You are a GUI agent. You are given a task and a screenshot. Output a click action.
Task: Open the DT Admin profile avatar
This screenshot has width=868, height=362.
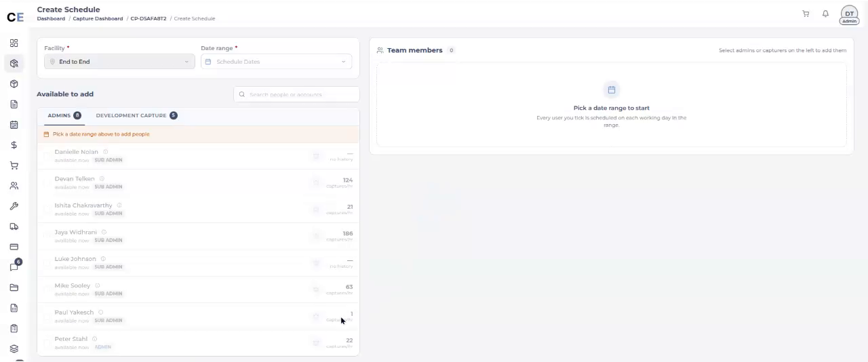(849, 15)
